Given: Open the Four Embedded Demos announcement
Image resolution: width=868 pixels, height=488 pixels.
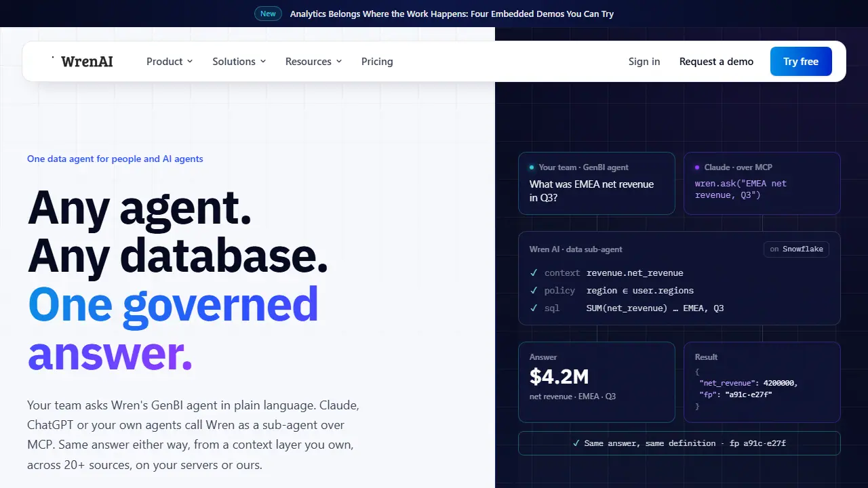Looking at the screenshot, I should pyautogui.click(x=452, y=14).
